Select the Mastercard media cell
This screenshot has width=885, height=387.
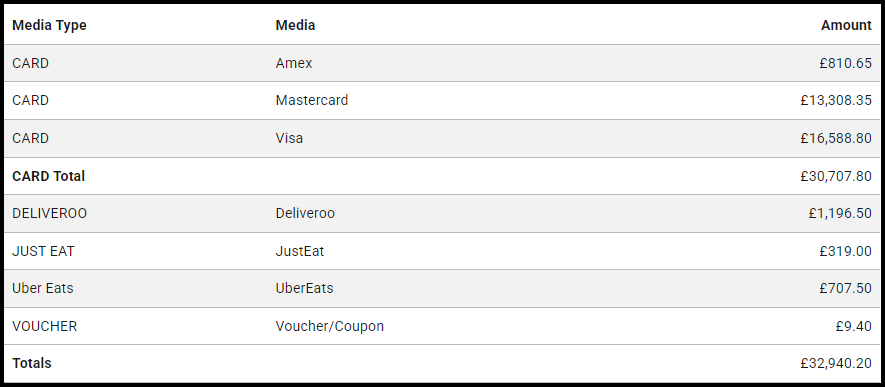312,100
